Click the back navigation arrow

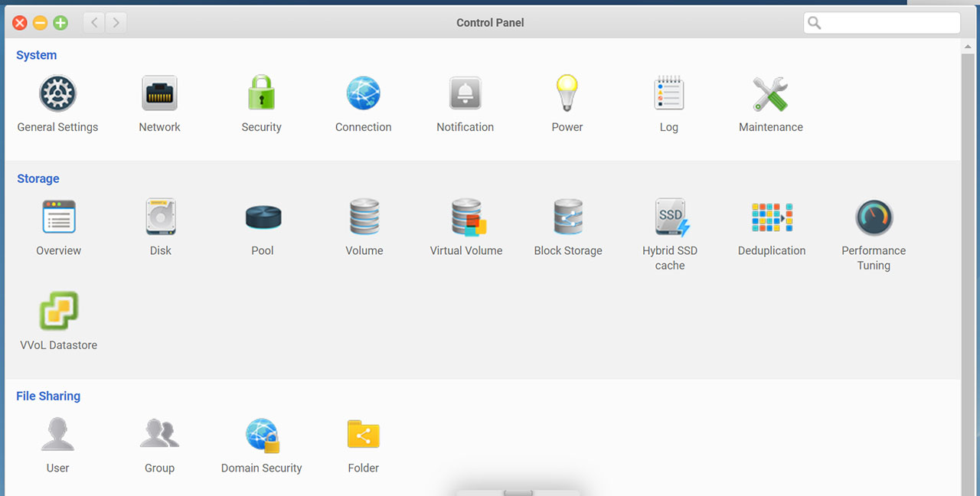pyautogui.click(x=94, y=23)
